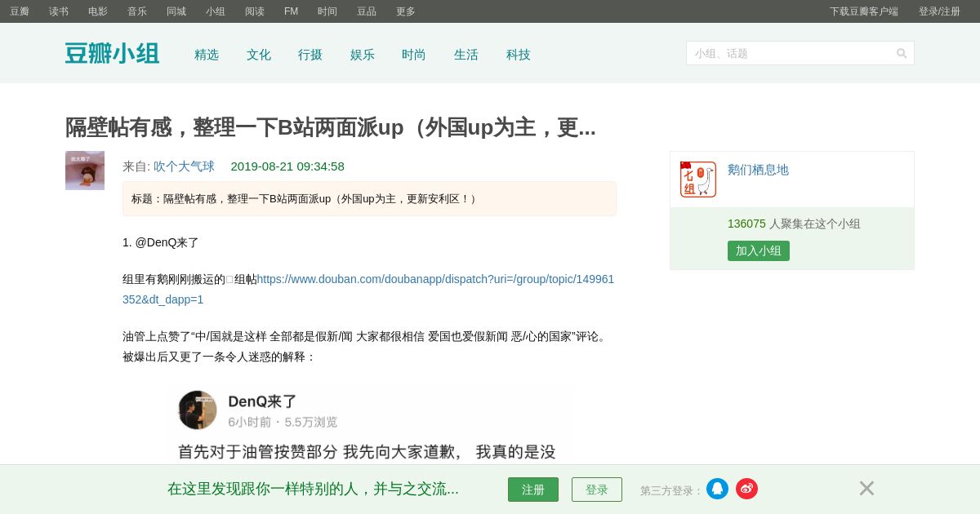Click the 在这里发现跟你一样特别的人 slogan

[x=313, y=489]
